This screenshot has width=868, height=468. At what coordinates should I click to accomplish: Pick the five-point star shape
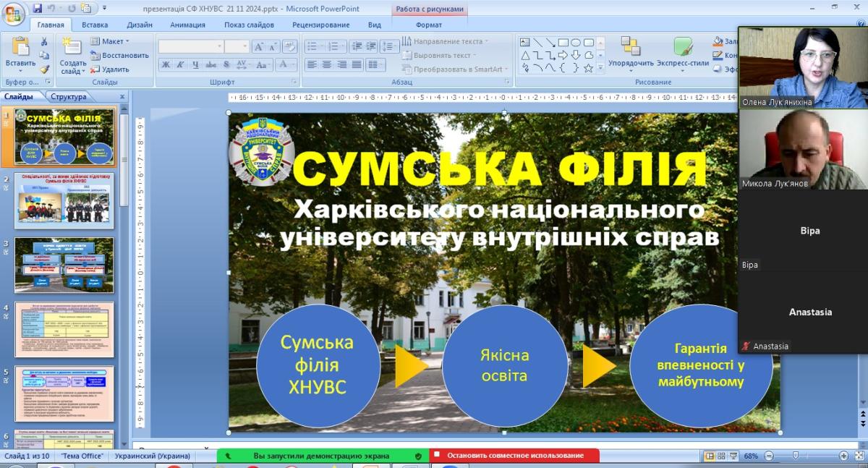click(x=588, y=67)
